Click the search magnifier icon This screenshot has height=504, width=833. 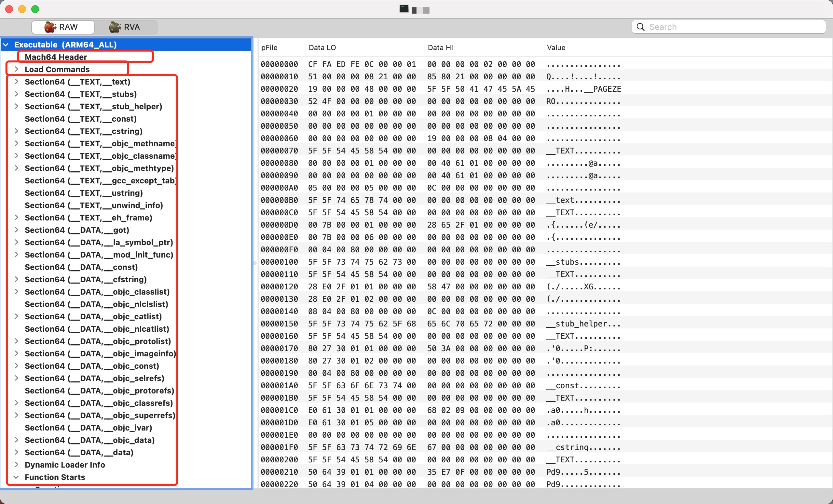pyautogui.click(x=640, y=27)
